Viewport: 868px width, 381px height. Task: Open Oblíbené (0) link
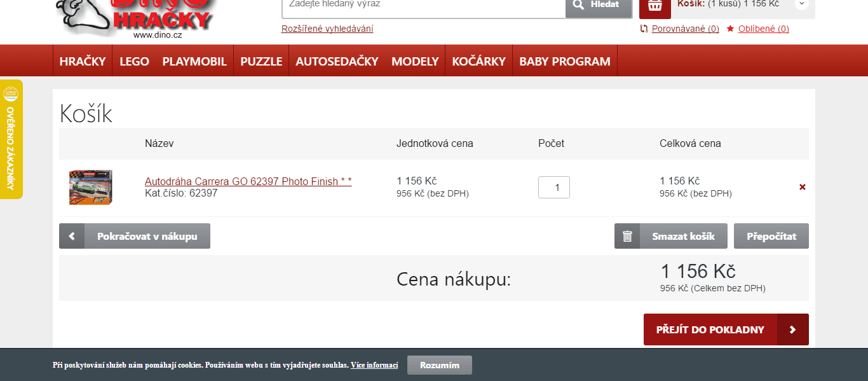[x=764, y=29]
